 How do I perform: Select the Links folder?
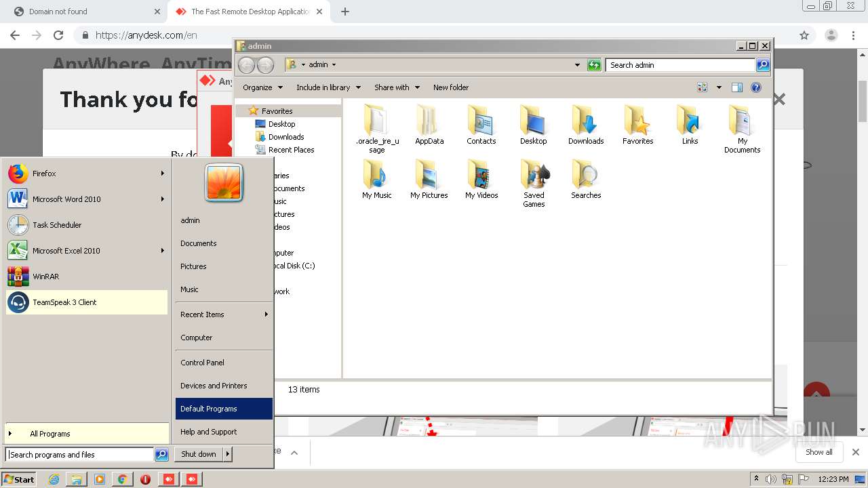coord(690,125)
